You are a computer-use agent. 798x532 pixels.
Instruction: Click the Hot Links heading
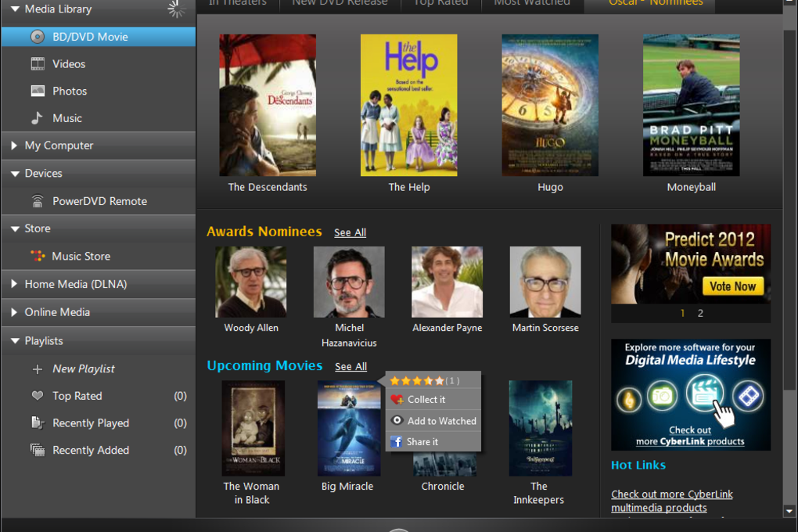(x=638, y=465)
